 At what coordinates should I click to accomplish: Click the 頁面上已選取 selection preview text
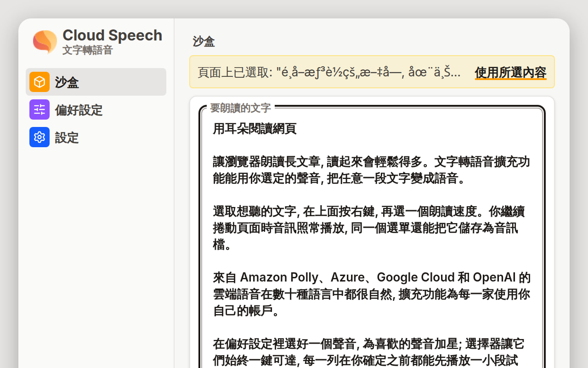[329, 73]
